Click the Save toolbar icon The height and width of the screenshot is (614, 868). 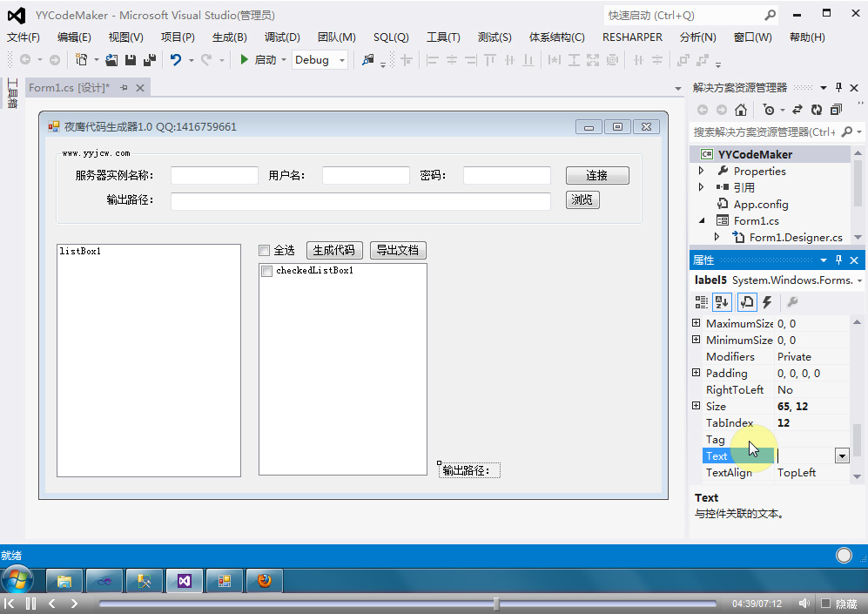point(130,60)
